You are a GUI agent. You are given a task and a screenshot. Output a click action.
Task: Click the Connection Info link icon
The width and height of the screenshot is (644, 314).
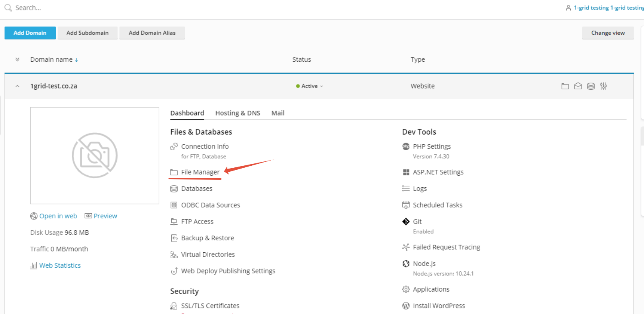click(174, 147)
